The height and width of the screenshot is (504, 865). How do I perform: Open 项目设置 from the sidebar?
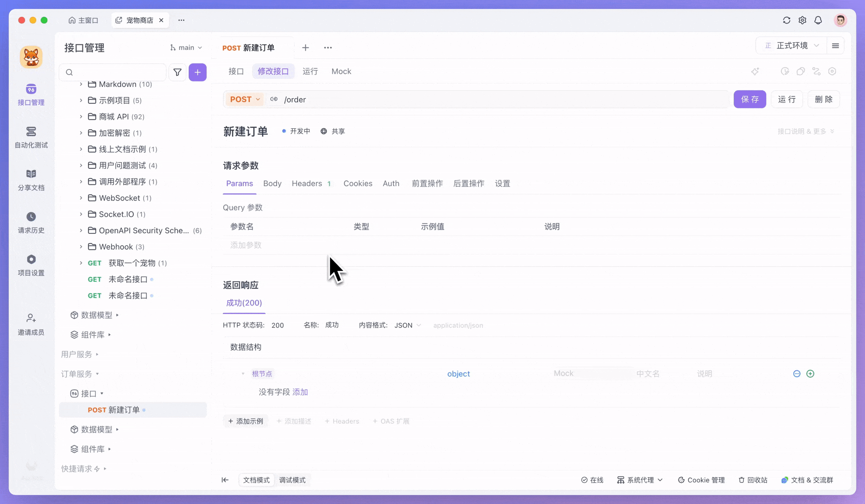31,265
